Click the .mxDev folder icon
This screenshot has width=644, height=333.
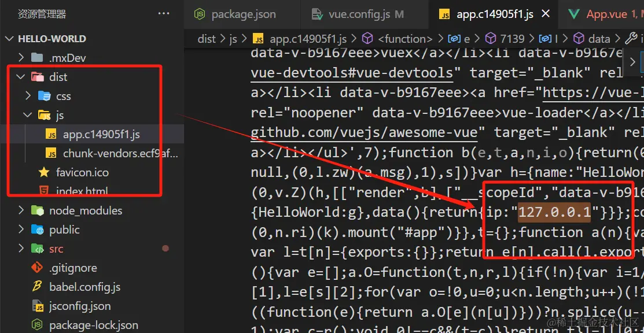coord(38,58)
